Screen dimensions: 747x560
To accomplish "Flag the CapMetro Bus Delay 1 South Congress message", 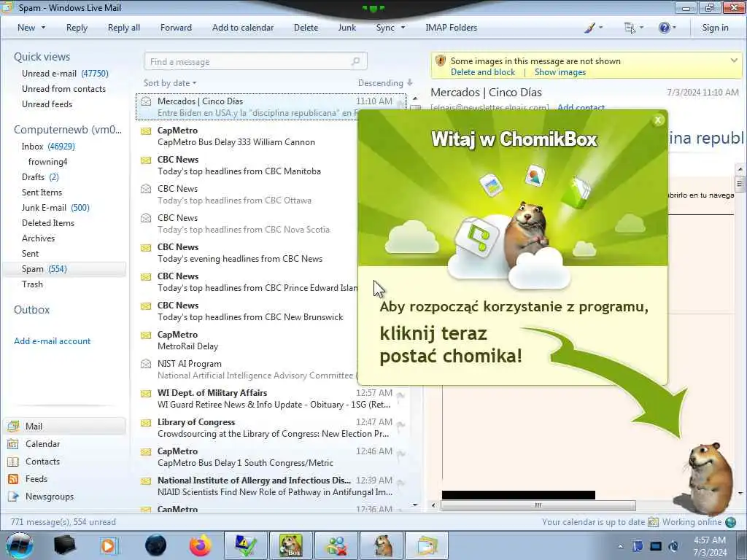I will pyautogui.click(x=400, y=453).
